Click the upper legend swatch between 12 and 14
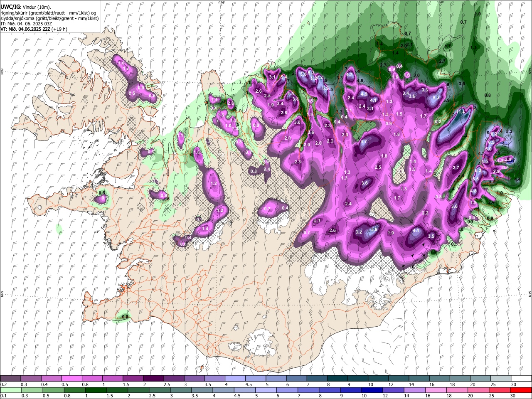 [399, 379]
